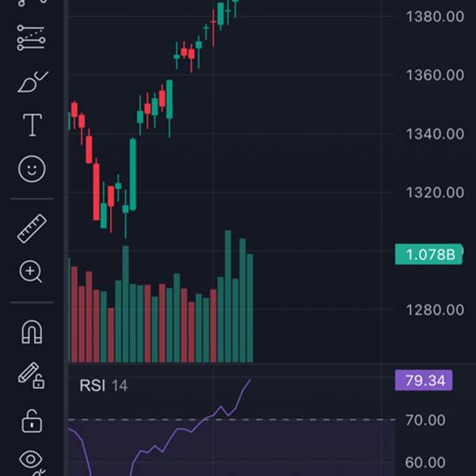The height and width of the screenshot is (476, 476).
Task: Select the Fibonacci retracement tool icon
Action: [31, 37]
